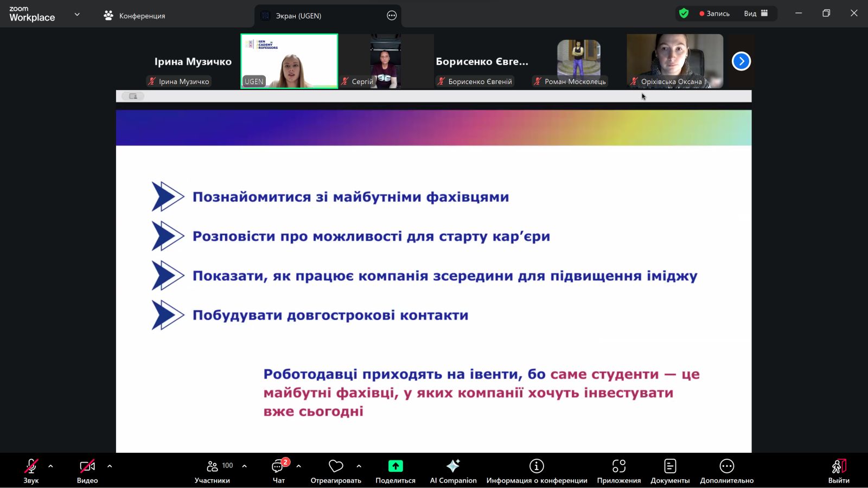
Task: Open the Дополнительно more options
Action: tap(726, 471)
